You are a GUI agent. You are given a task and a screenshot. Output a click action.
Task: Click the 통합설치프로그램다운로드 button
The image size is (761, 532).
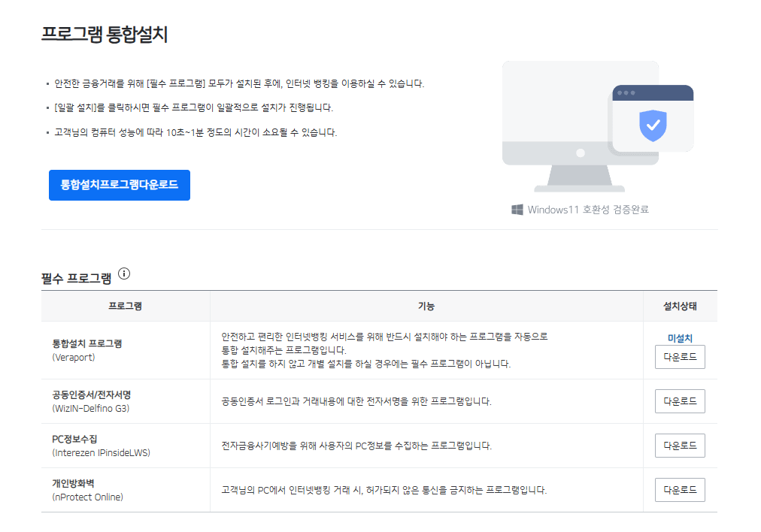pos(119,185)
